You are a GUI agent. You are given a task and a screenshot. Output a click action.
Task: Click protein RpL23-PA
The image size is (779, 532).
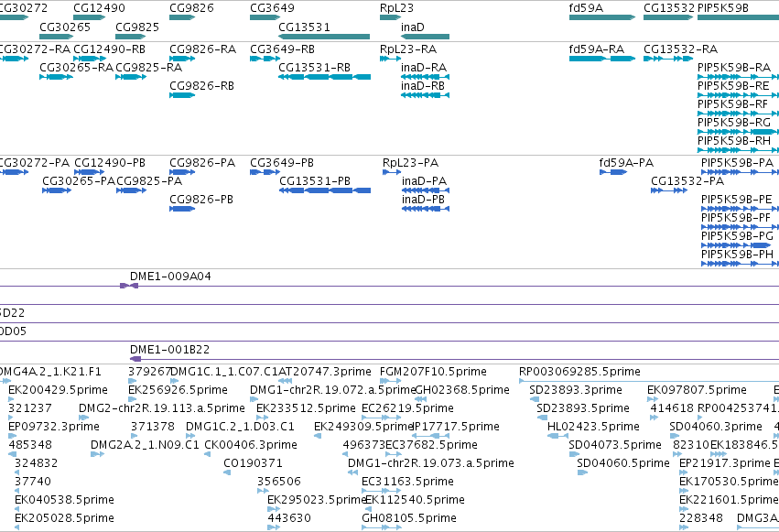(x=392, y=172)
